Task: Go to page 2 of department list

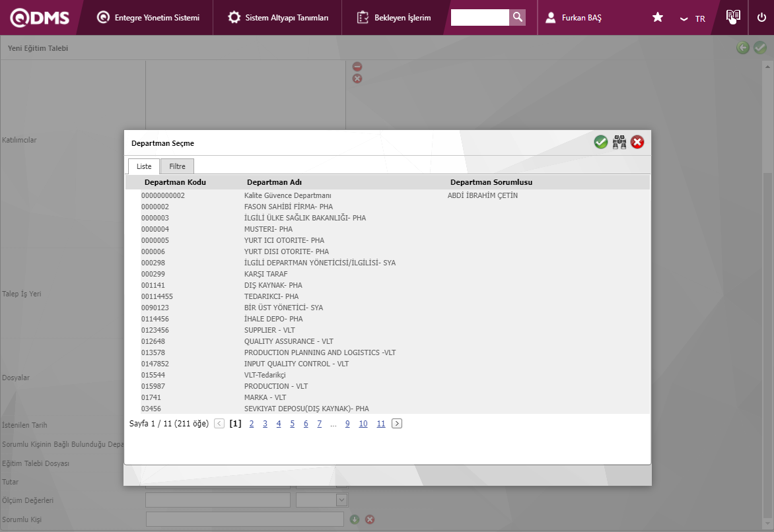Action: click(251, 424)
